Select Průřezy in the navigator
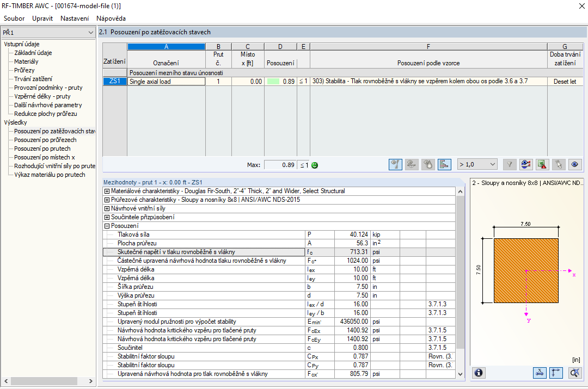This screenshot has width=588, height=389. point(24,70)
